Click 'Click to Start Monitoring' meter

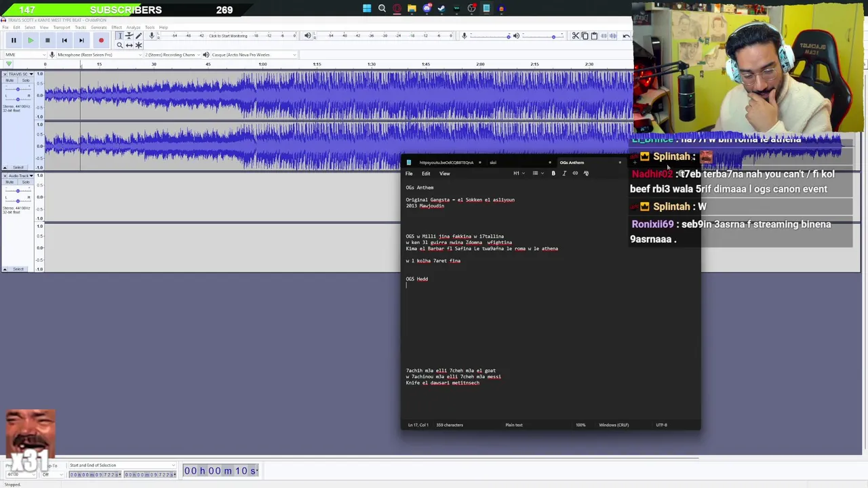[228, 36]
